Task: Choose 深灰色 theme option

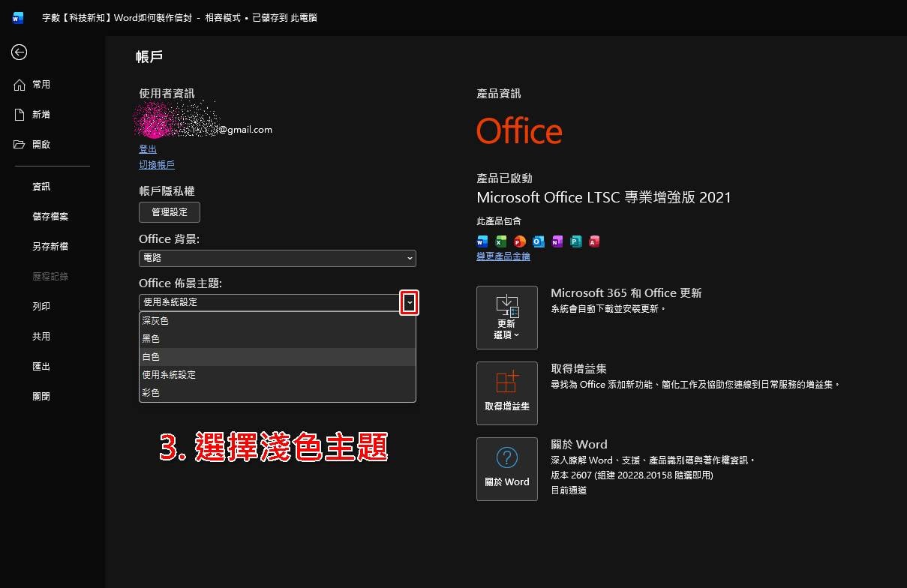Action: 278,321
